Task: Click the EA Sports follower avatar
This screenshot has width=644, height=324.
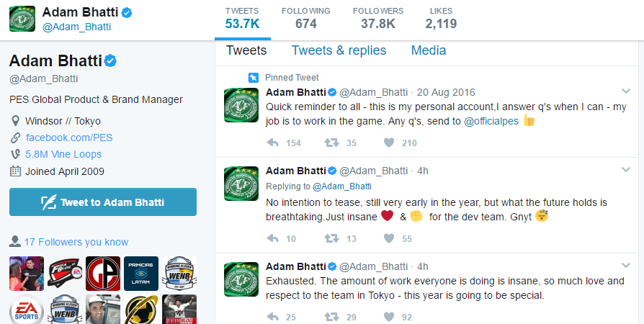Action: (x=27, y=310)
